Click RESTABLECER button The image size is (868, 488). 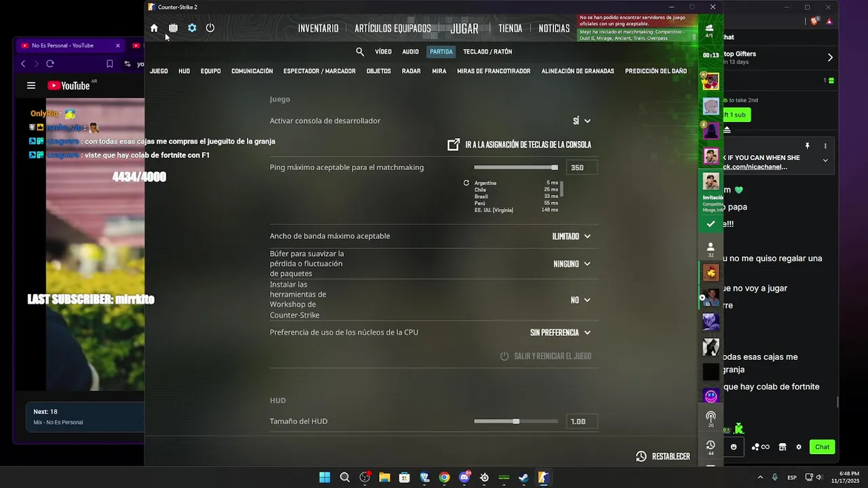click(x=663, y=457)
